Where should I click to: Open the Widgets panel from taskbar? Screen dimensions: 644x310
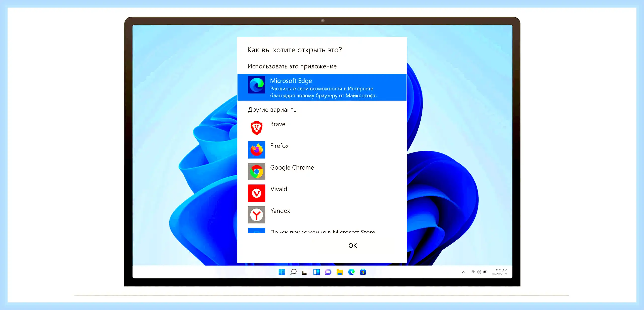[316, 272]
